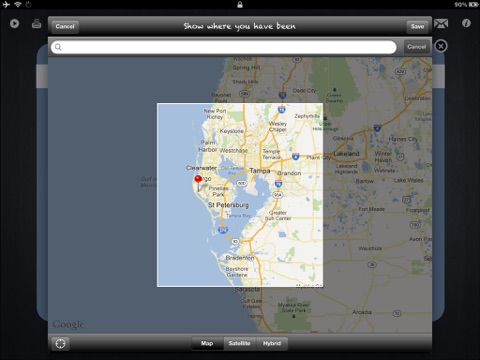Screen dimensions: 480x360
Task: Open the print/stamp icon
Action: (x=37, y=24)
